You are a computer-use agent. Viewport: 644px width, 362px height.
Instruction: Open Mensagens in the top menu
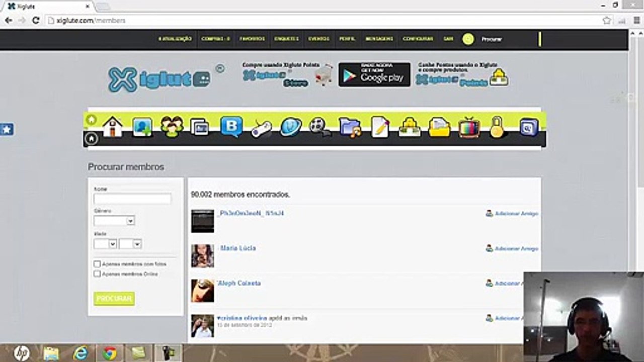pos(379,39)
